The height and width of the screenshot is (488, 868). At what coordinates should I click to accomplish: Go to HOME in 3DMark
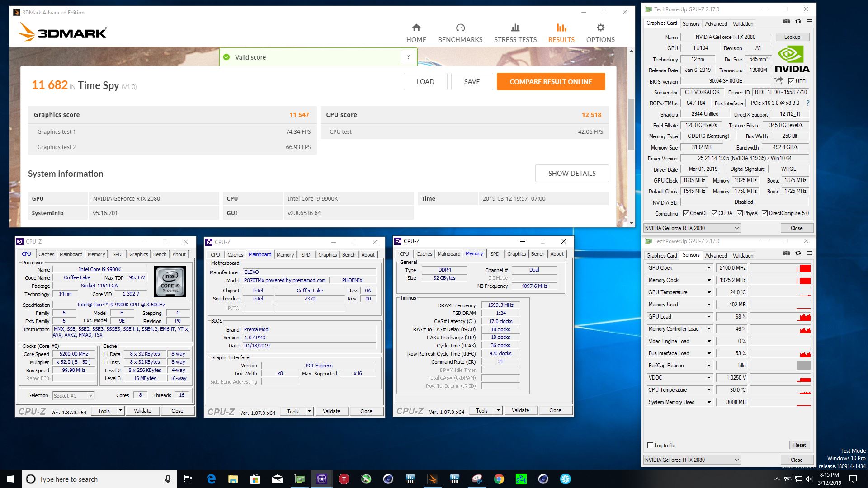point(416,33)
